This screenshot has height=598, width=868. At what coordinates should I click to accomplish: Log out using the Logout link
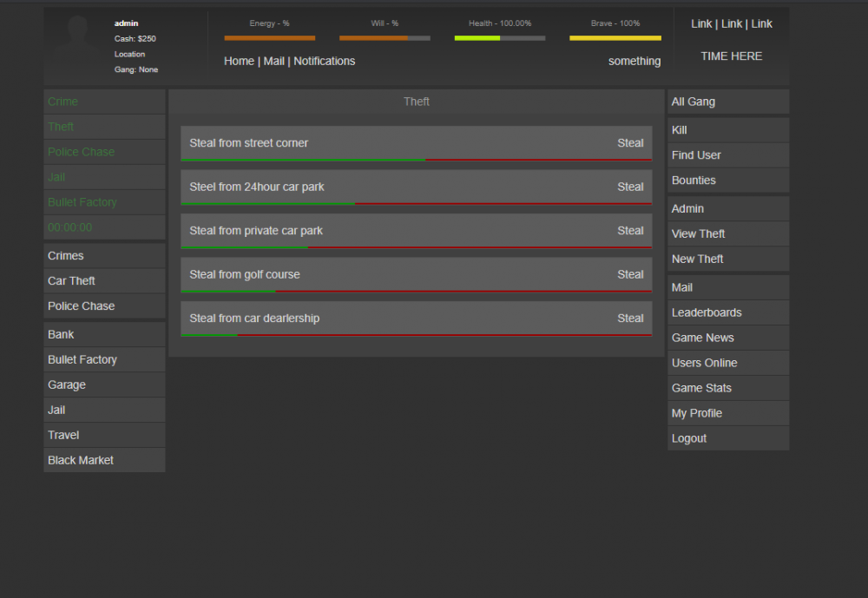pos(689,439)
